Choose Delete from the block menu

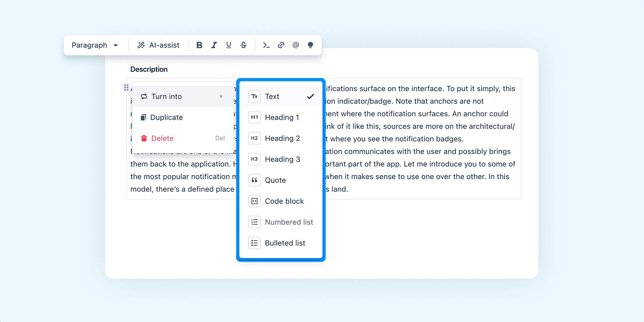[183, 138]
